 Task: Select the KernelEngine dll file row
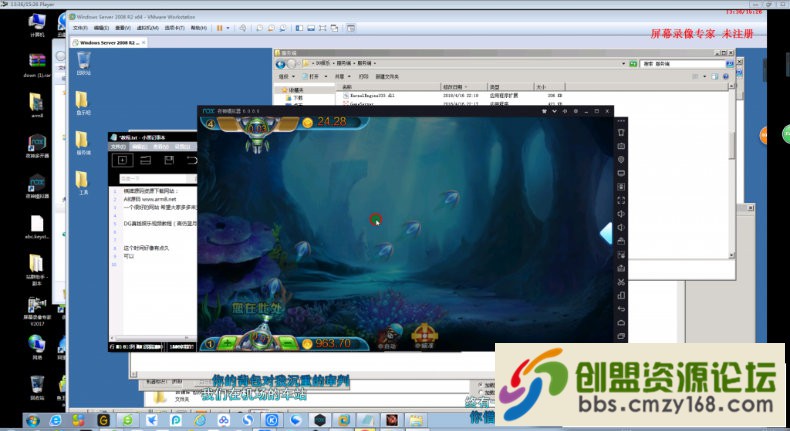point(451,95)
